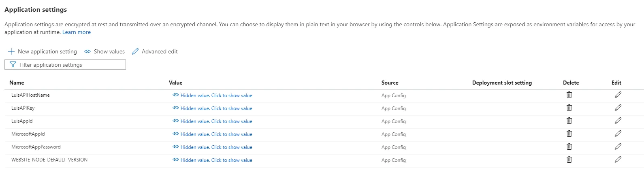Open Advanced edit for settings

coord(155,52)
